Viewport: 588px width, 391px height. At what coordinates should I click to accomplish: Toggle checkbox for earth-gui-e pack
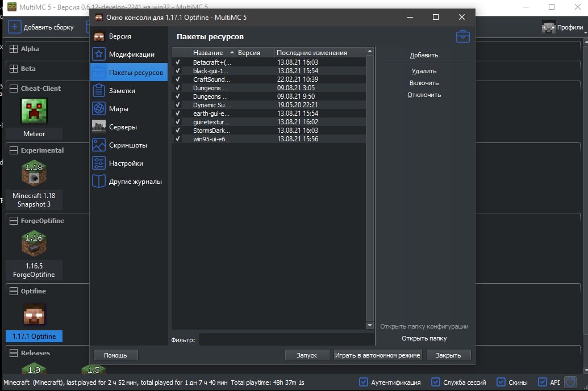click(178, 113)
